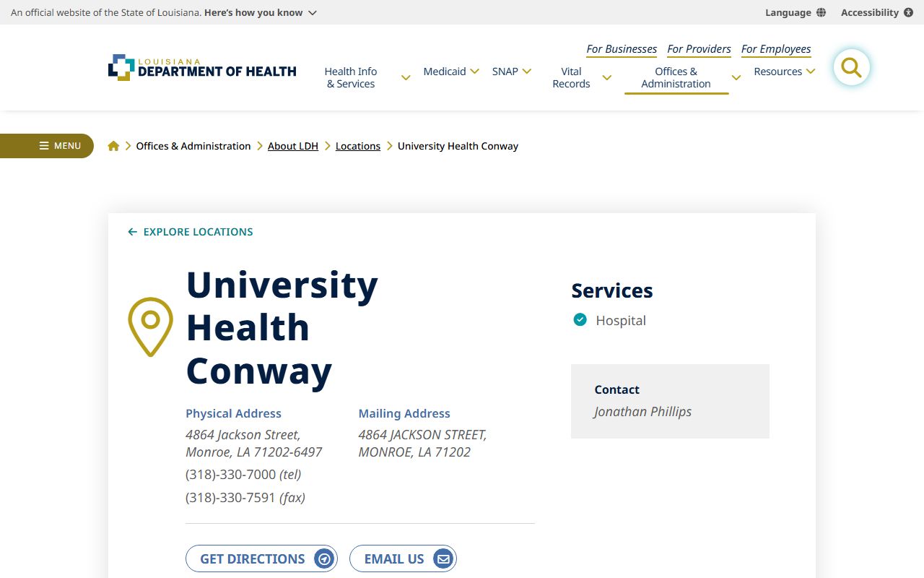Click the Hospital service label
This screenshot has height=578, width=924.
click(621, 320)
